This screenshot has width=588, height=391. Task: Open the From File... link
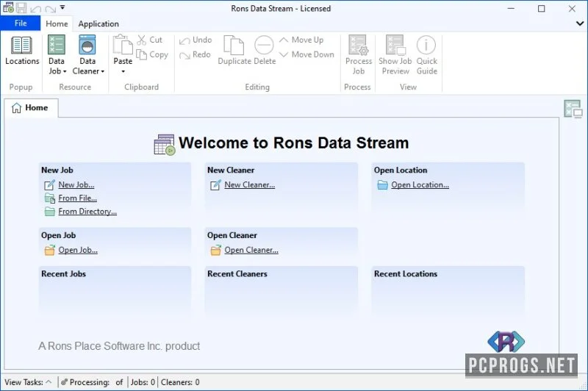point(77,198)
